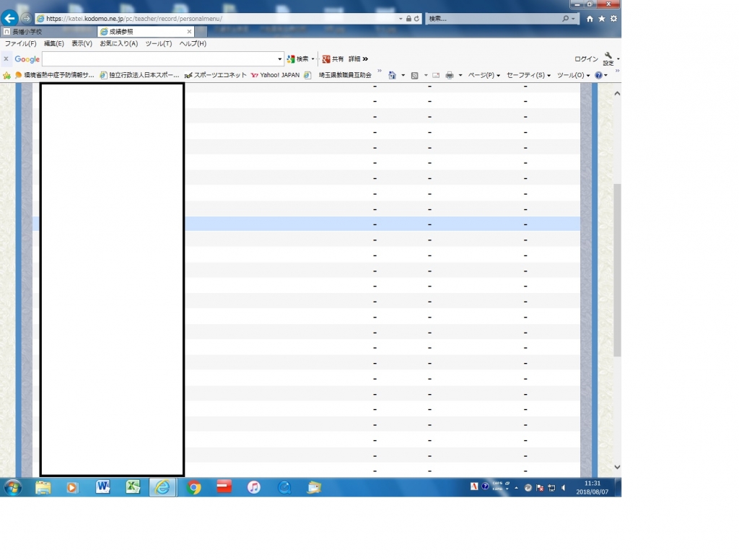The width and height of the screenshot is (739, 560).
Task: Open the command bar Home dropdown arrow
Action: coord(403,76)
